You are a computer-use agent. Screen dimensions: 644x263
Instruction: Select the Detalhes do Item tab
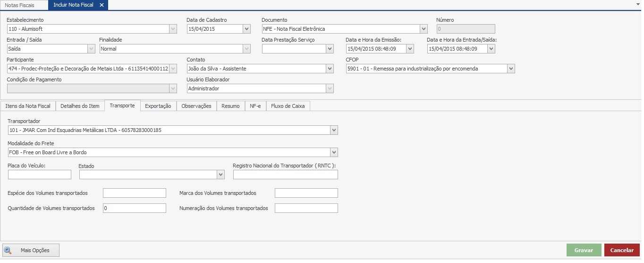click(x=80, y=106)
